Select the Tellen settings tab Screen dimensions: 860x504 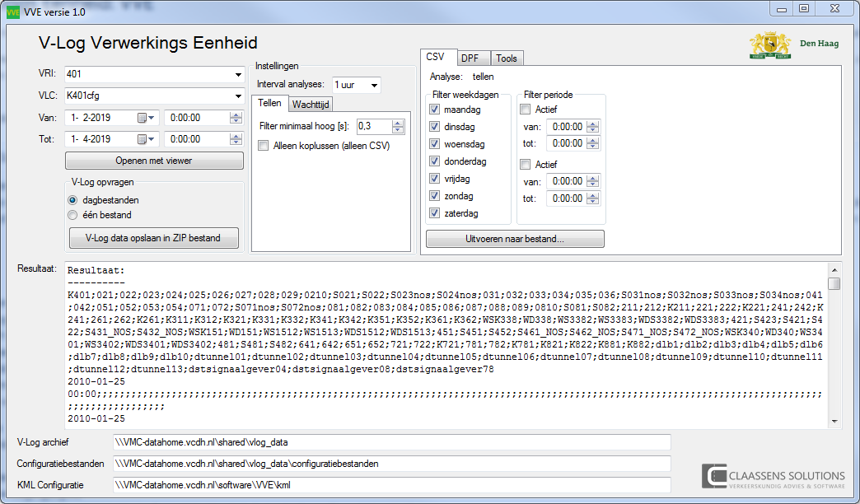270,103
